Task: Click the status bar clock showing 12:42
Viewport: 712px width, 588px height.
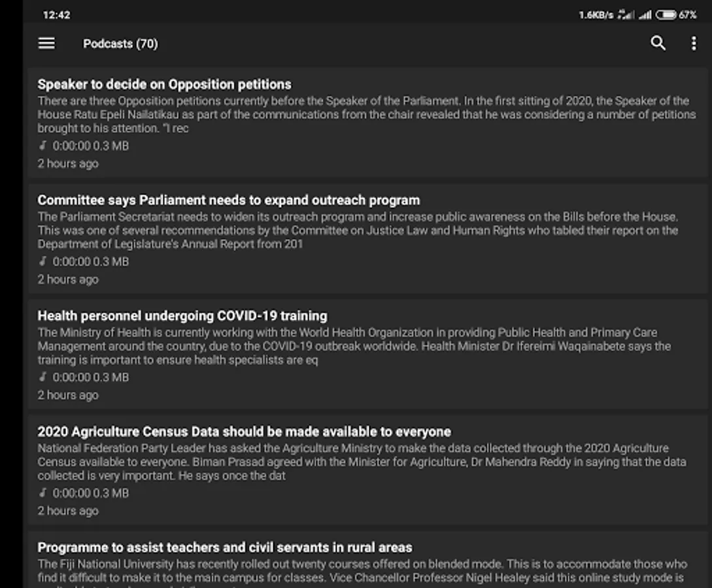Action: 56,14
